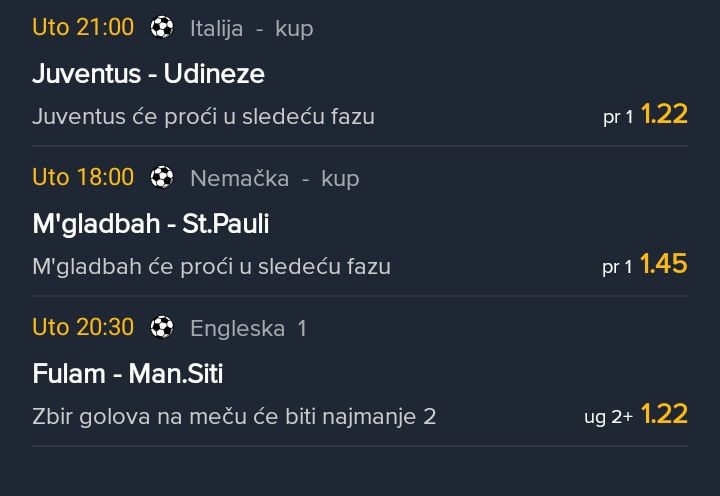Screen dimensions: 720x496
Task: Click the Italija - kup league label
Action: (x=251, y=28)
